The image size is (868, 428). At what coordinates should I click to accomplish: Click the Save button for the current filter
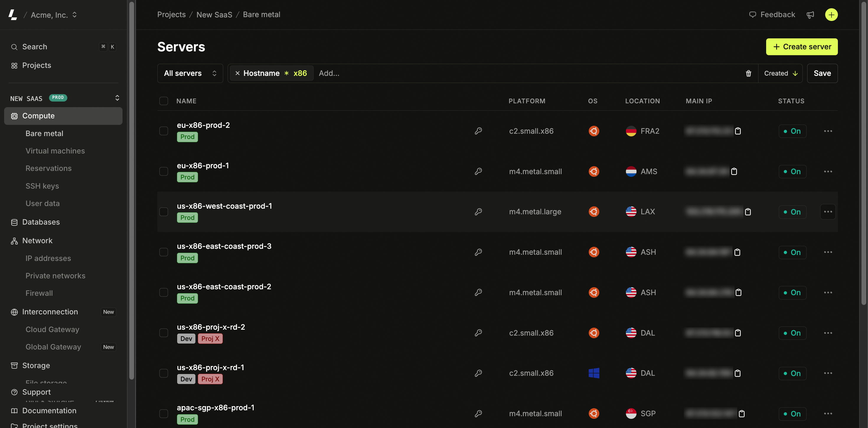[822, 73]
